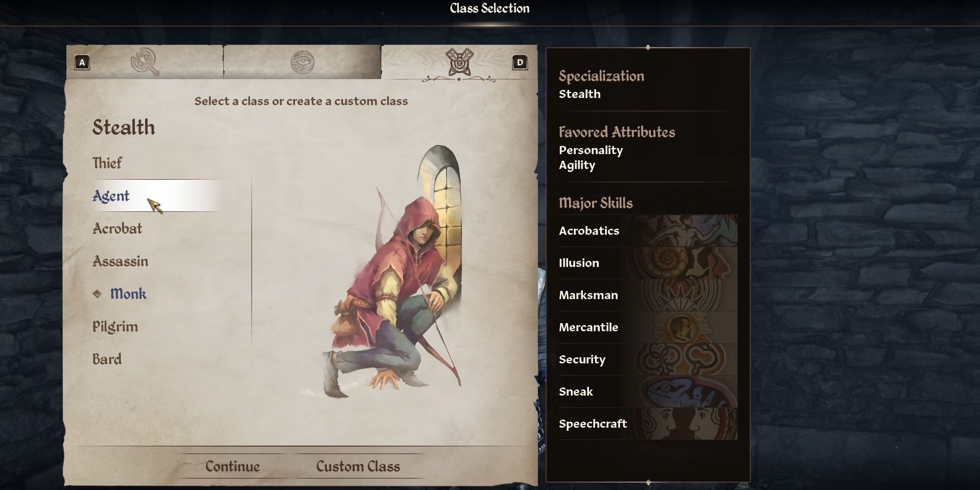Screen dimensions: 980x490
Task: Click the diamond marker beside Monk
Action: click(97, 293)
